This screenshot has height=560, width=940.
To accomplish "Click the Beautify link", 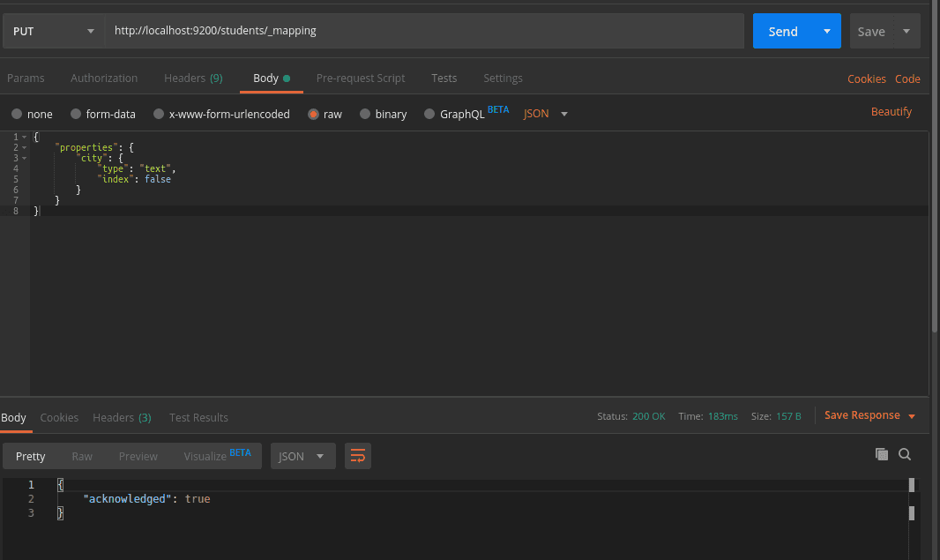I will pos(892,112).
